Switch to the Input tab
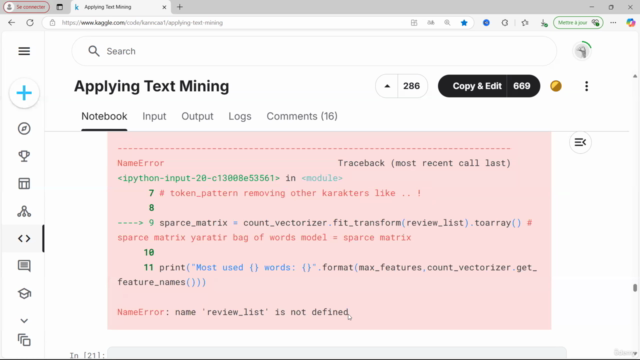This screenshot has width=640, height=360. [154, 116]
